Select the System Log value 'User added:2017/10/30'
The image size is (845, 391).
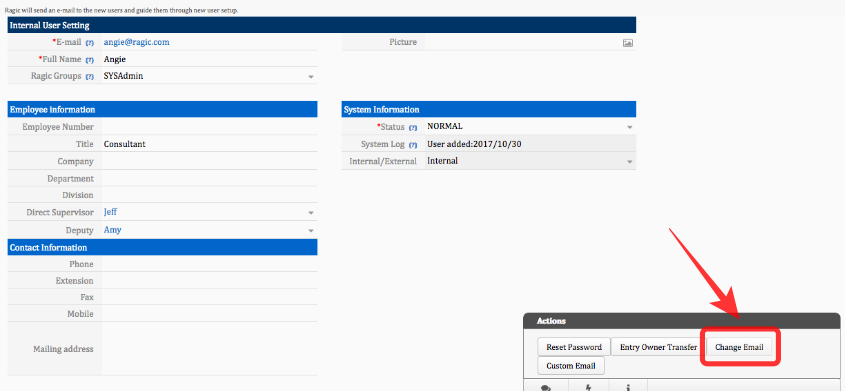pyautogui.click(x=474, y=144)
